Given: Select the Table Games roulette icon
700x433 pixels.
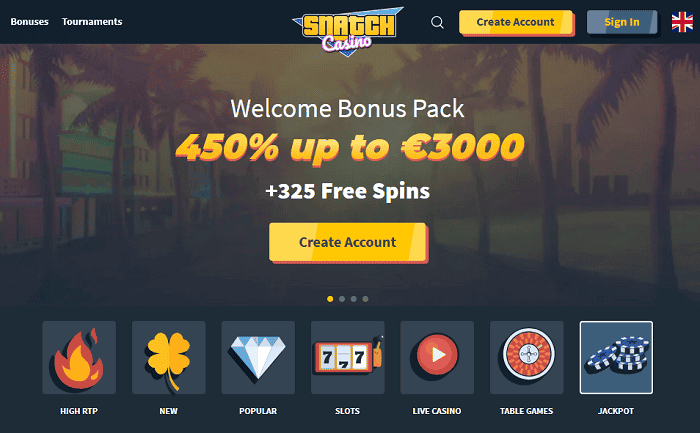Looking at the screenshot, I should click(x=527, y=358).
